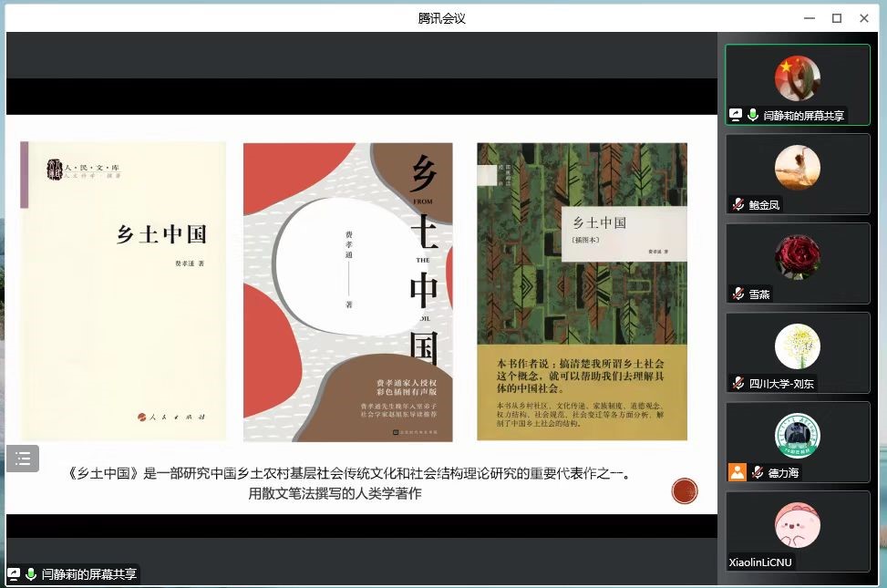Select the XiaolinLiCNU participant tile
The height and width of the screenshot is (588, 887).
[x=797, y=531]
